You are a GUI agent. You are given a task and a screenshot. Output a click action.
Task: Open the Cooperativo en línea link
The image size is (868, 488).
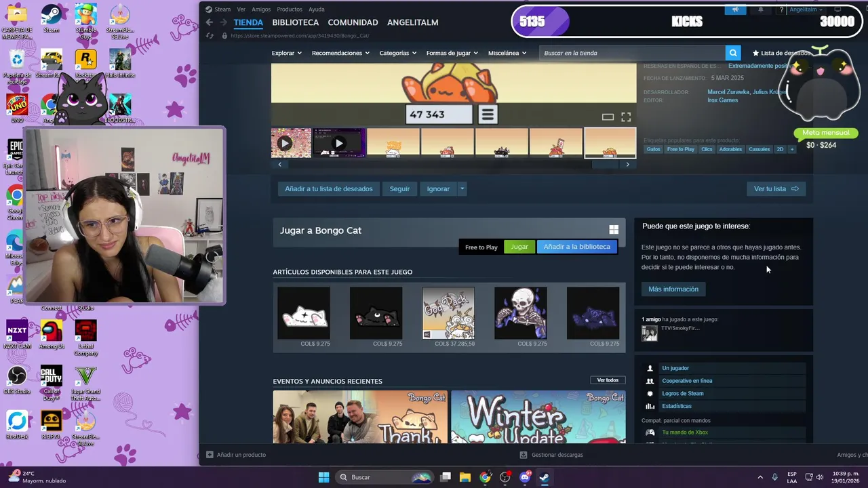coord(687,381)
